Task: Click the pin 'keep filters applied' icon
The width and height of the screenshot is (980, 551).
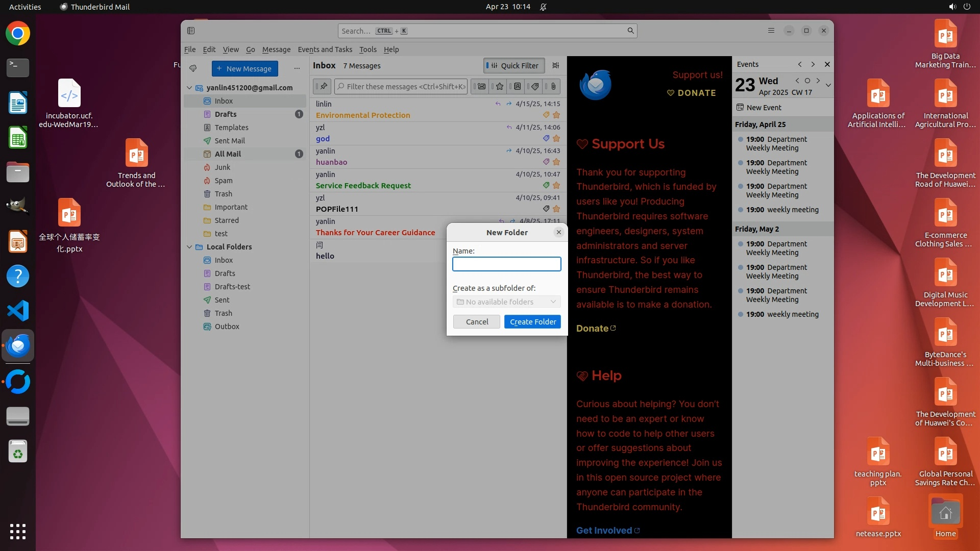Action: pos(322,86)
